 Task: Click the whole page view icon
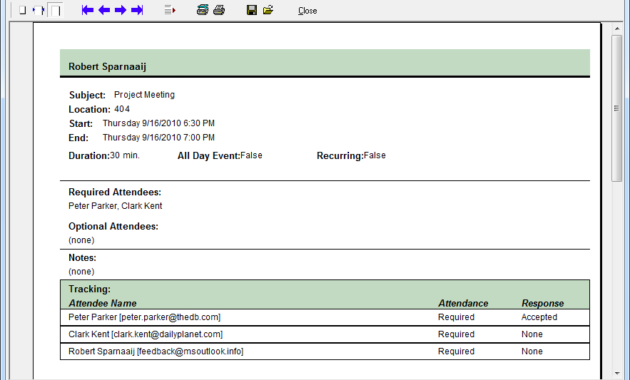[x=22, y=10]
